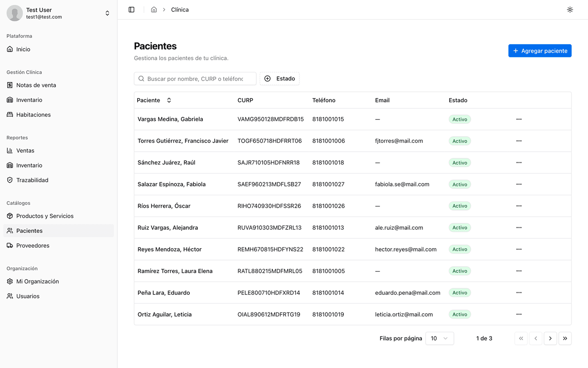Navigate to Productos y Servicios
The image size is (588, 368).
pos(45,216)
